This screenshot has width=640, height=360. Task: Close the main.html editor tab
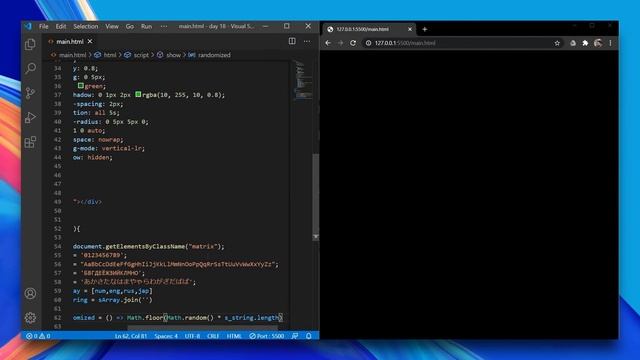[90, 42]
